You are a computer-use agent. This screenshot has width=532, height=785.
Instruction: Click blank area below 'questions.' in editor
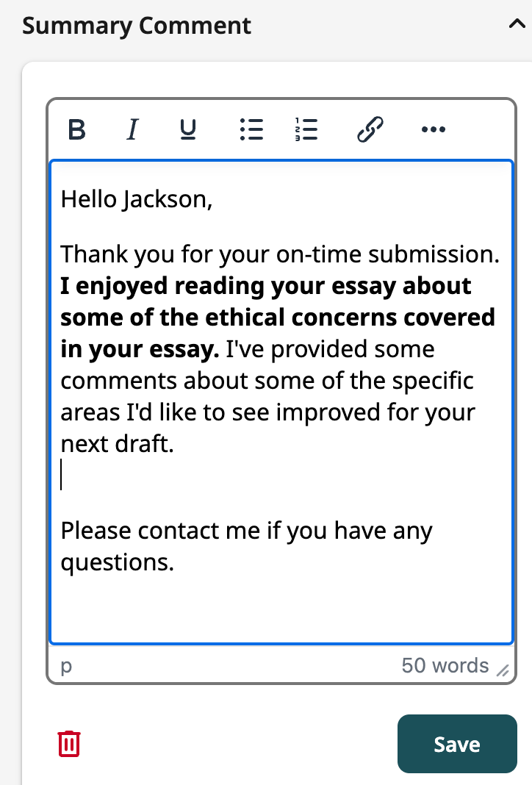pyautogui.click(x=280, y=609)
